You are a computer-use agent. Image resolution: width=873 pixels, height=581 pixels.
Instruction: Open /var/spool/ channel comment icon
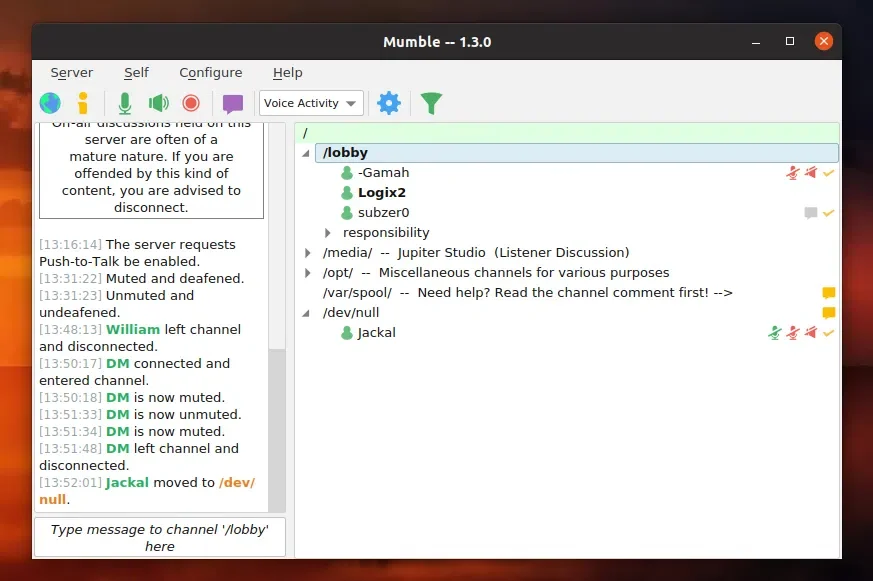tap(828, 293)
